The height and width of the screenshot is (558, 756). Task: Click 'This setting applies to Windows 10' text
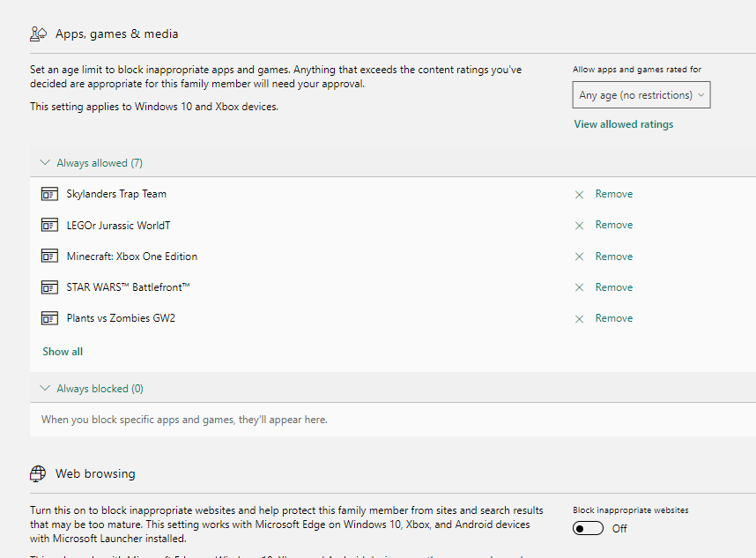154,107
